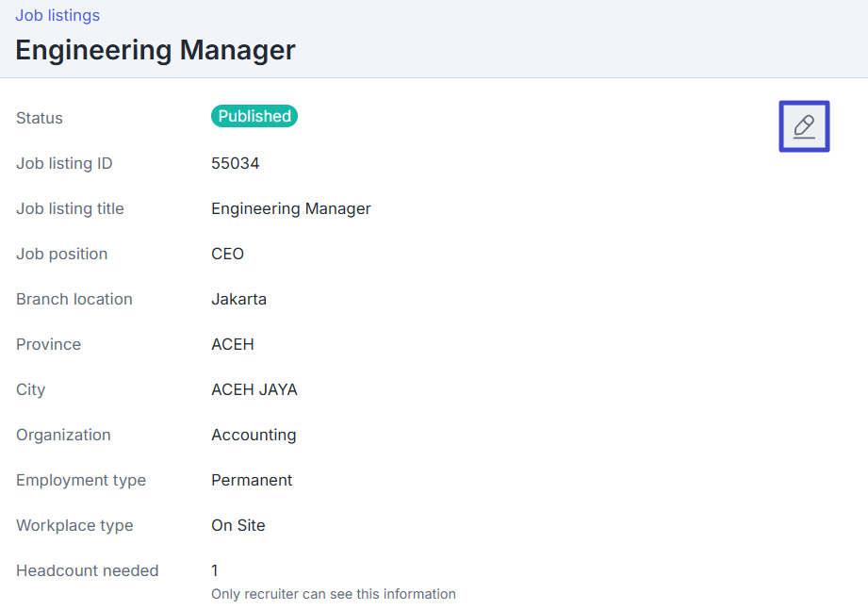Click the Job listing title label
Image resolution: width=868 pixels, height=610 pixels.
click(x=71, y=208)
